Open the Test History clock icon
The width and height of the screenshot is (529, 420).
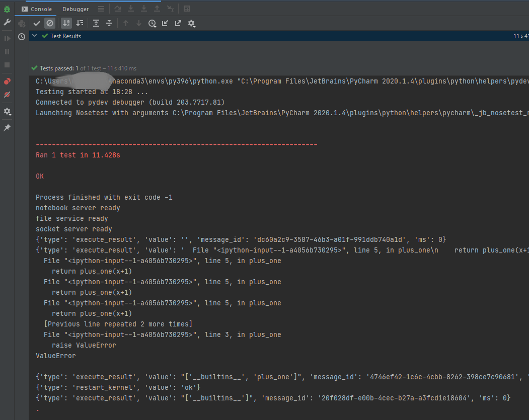coord(152,23)
